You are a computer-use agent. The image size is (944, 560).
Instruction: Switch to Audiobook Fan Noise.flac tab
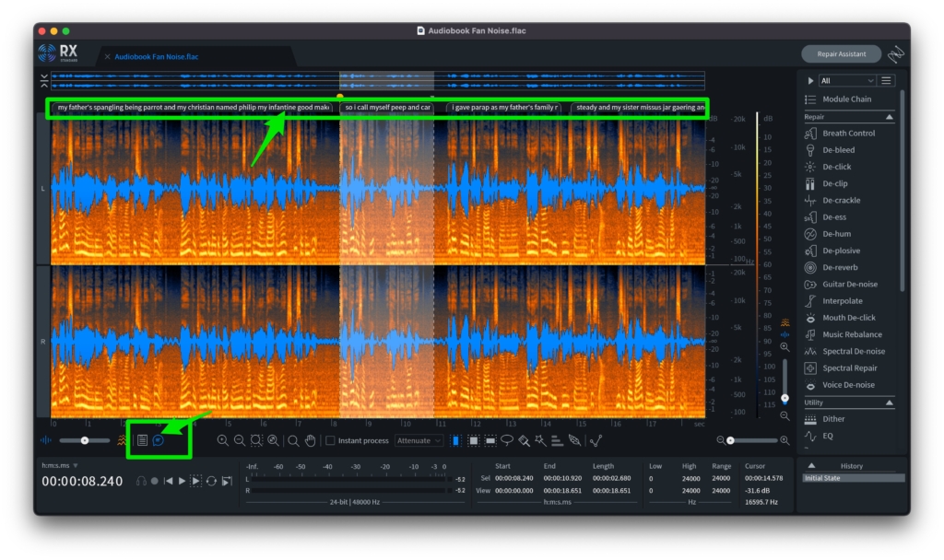(x=156, y=57)
